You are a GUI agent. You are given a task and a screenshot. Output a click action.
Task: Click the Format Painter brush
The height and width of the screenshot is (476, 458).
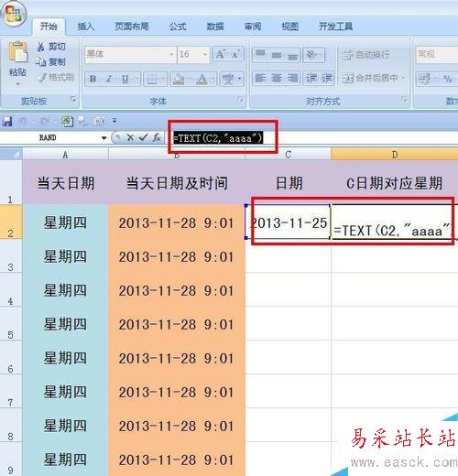41,78
